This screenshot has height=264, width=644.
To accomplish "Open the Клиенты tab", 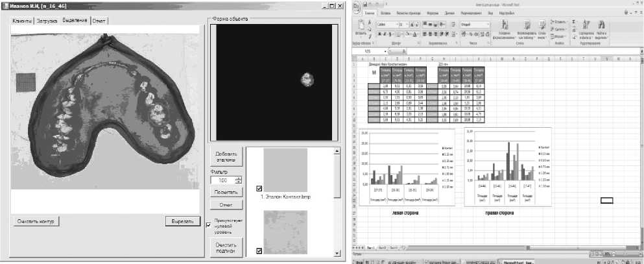I will pos(23,21).
